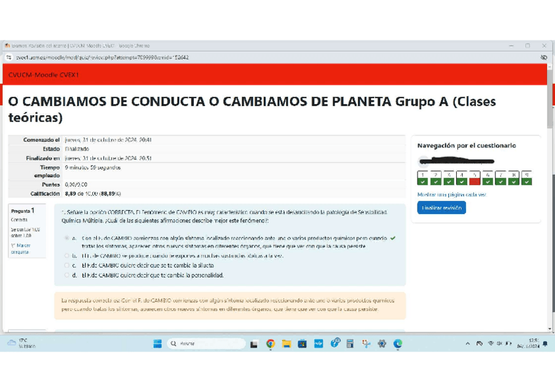Image resolution: width=555 pixels, height=392 pixels.
Task: Open the notifications bell icon
Action: [x=545, y=344]
